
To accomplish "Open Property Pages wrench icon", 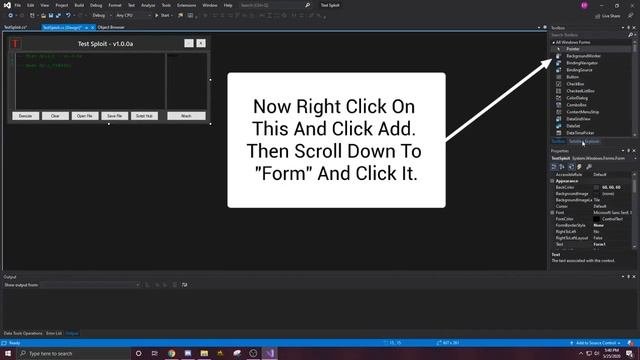I will tap(589, 167).
